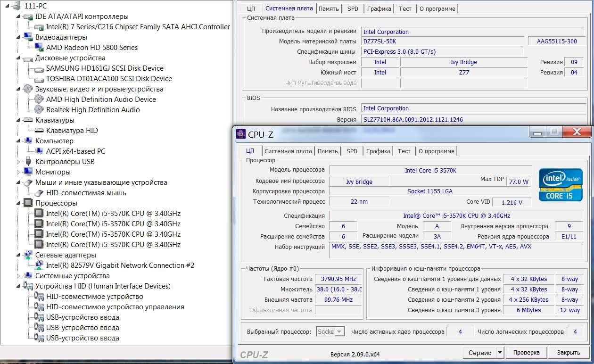Screen dimensions: 594x364
Task: Click the Закрыть button
Action: pyautogui.click(x=569, y=352)
